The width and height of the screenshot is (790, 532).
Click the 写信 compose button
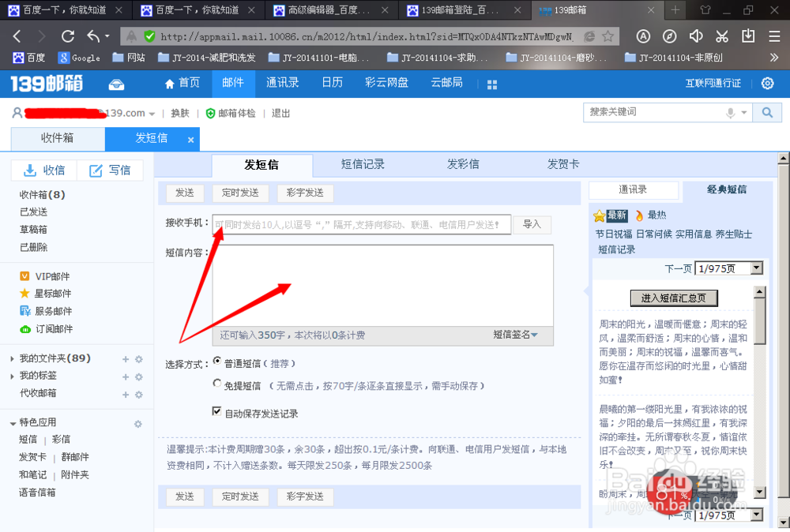(110, 170)
